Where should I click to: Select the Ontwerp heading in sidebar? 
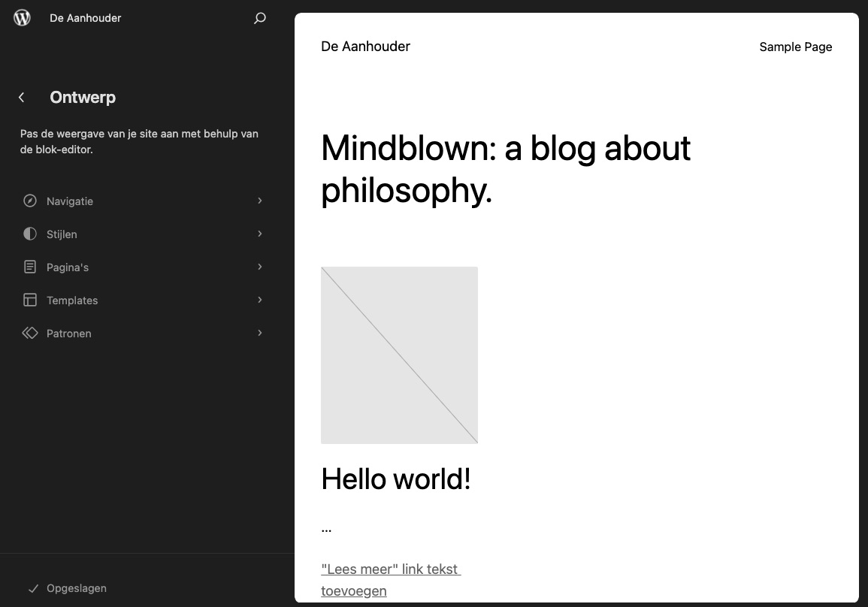tap(83, 97)
